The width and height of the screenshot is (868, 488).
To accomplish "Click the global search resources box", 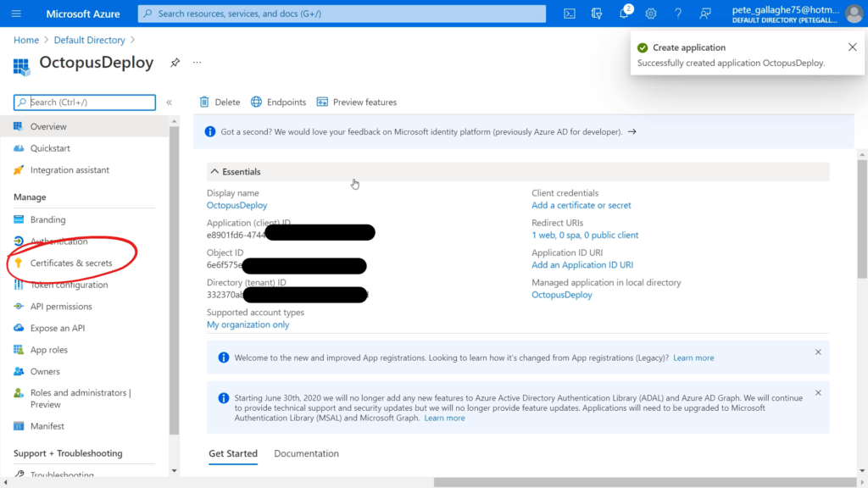I will tap(342, 14).
